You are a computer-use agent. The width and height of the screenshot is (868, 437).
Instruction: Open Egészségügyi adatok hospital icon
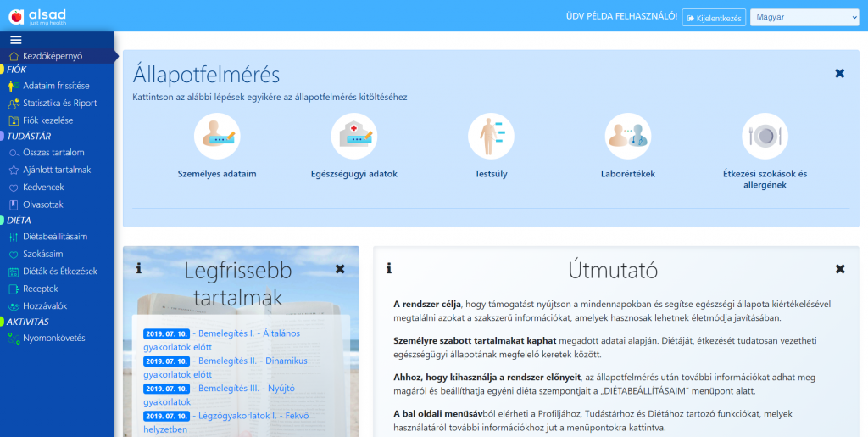pyautogui.click(x=354, y=137)
